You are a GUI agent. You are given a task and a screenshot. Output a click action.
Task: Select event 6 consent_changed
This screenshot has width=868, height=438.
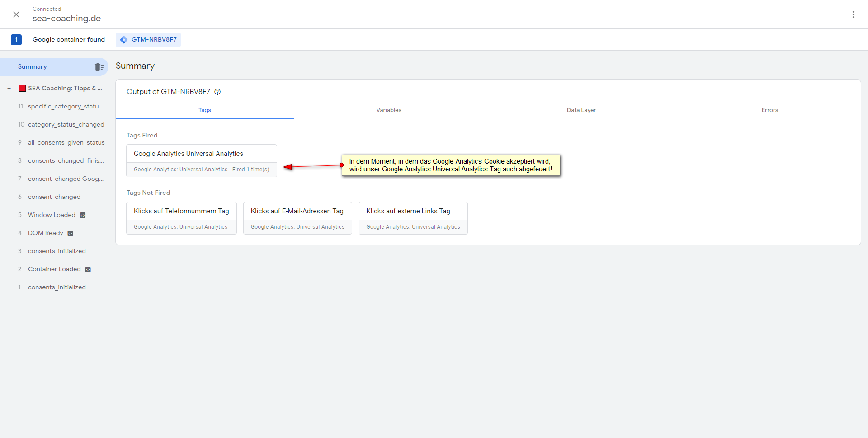(54, 197)
